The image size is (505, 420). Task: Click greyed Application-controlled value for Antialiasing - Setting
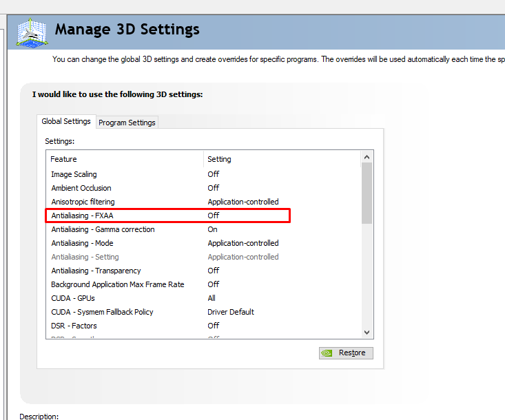(x=243, y=257)
